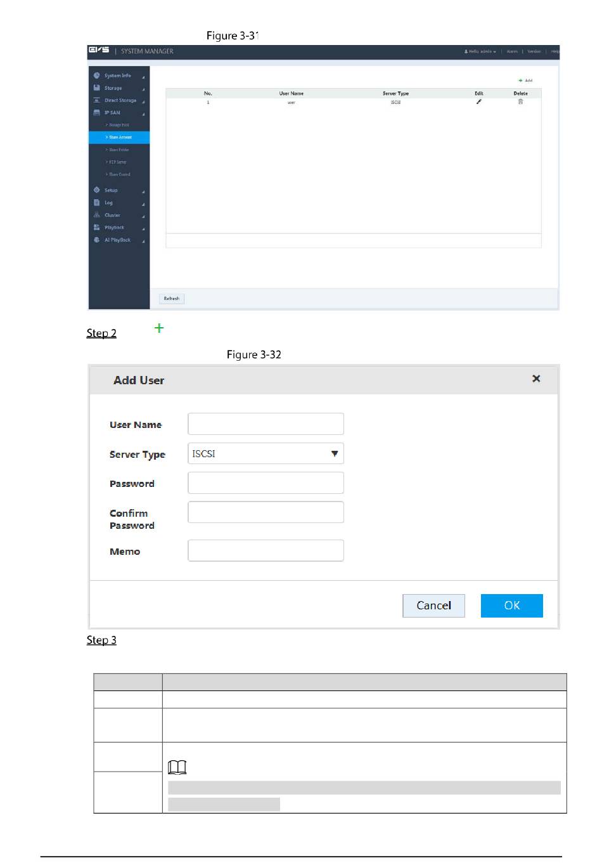This screenshot has height=868, width=602.
Task: Expand the Storage menu arrow
Action: (143, 89)
